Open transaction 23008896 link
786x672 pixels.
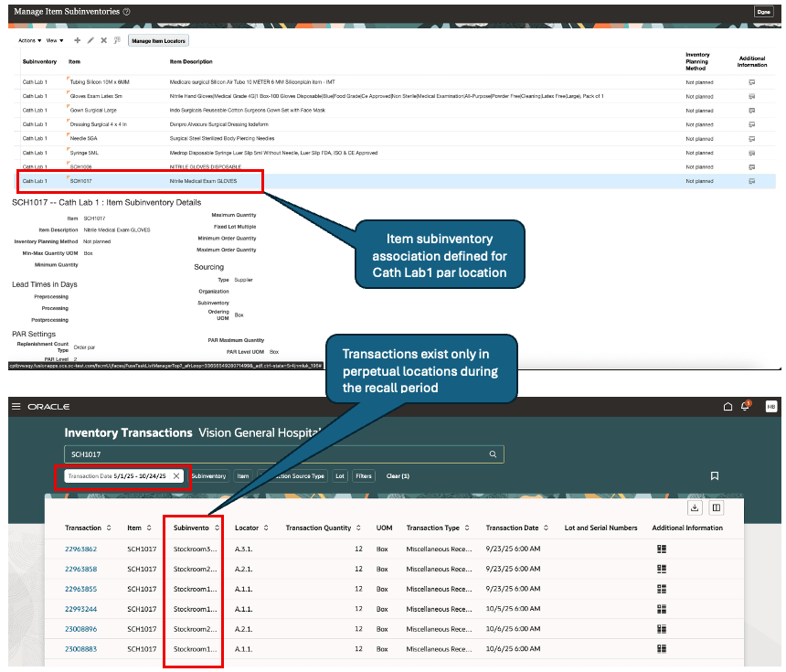[80, 629]
